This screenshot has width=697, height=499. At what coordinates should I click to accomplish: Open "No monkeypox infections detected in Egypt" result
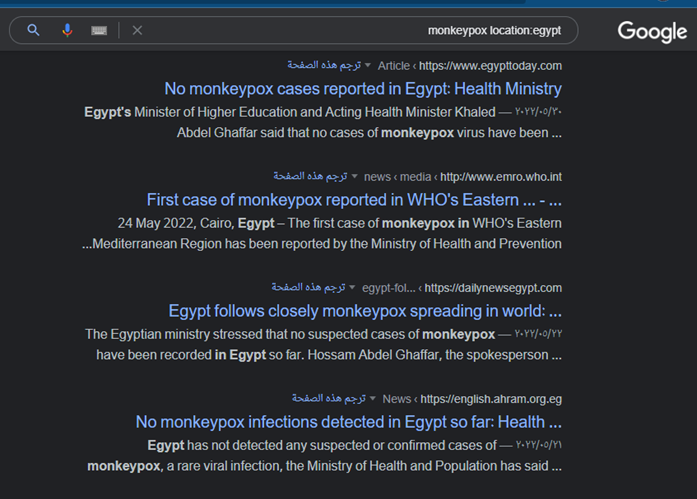pyautogui.click(x=349, y=422)
